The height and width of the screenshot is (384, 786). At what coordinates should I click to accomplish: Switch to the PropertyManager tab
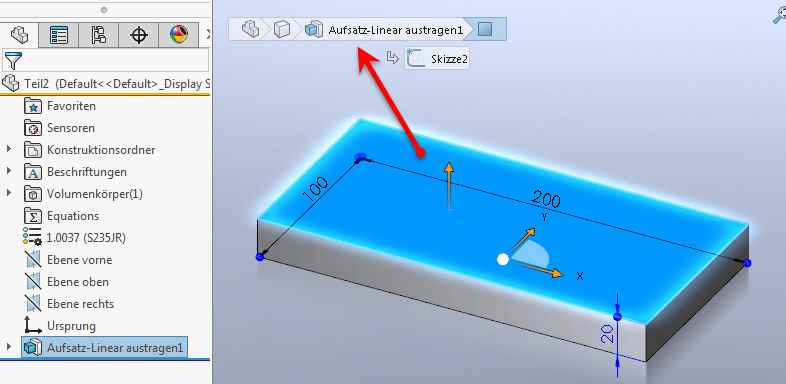pos(59,35)
